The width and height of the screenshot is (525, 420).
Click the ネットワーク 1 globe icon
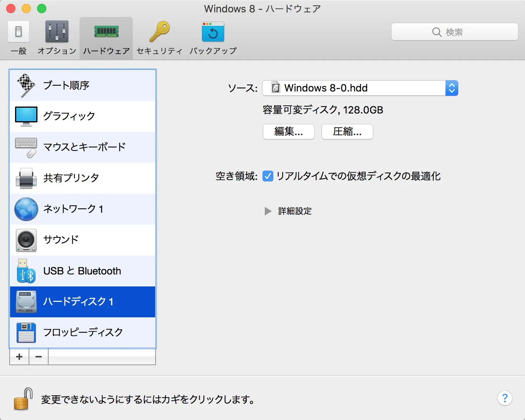26,209
